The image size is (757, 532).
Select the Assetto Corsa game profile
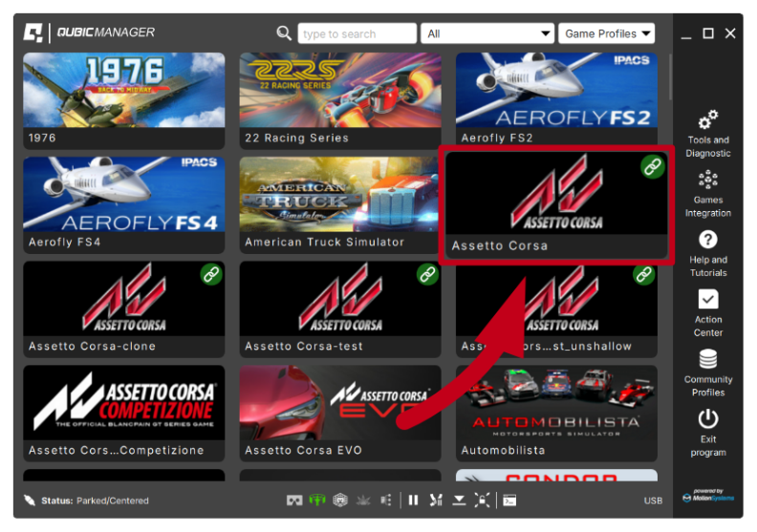pyautogui.click(x=556, y=204)
